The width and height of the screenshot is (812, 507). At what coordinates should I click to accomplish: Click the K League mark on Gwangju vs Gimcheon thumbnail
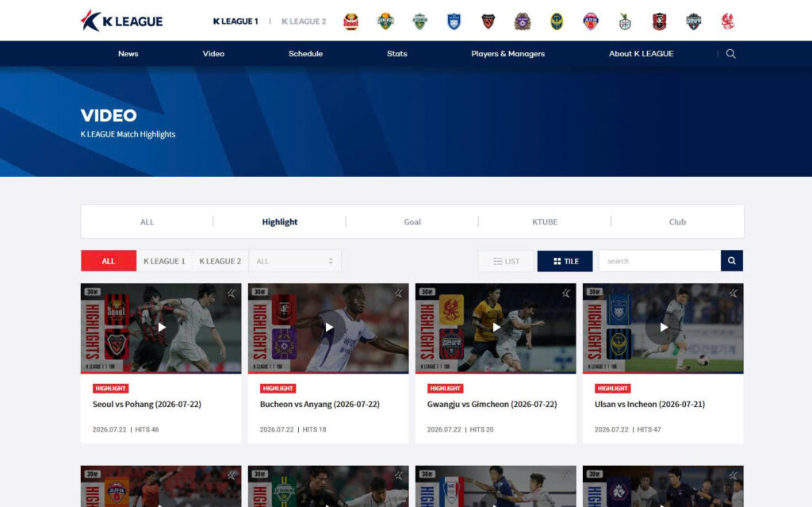coord(566,294)
